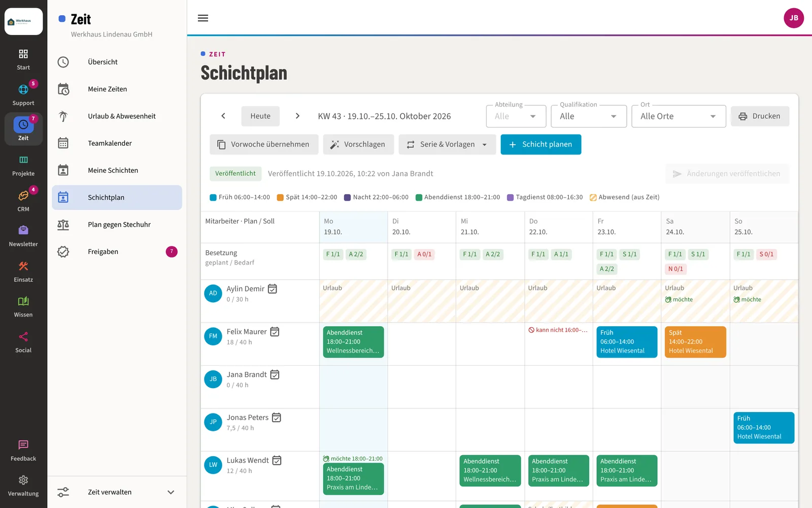Open Urlaub & Abwesenheit menu item
The height and width of the screenshot is (508, 812).
[117, 116]
